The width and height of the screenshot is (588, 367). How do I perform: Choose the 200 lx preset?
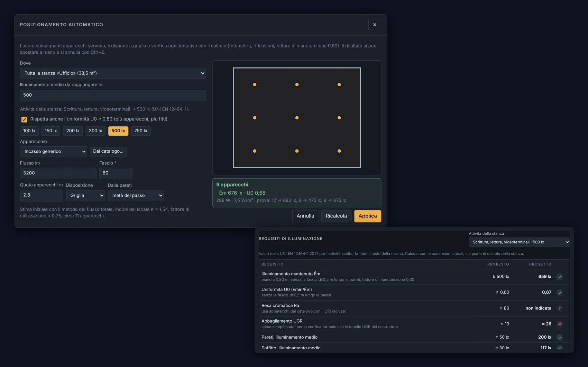[x=73, y=131]
